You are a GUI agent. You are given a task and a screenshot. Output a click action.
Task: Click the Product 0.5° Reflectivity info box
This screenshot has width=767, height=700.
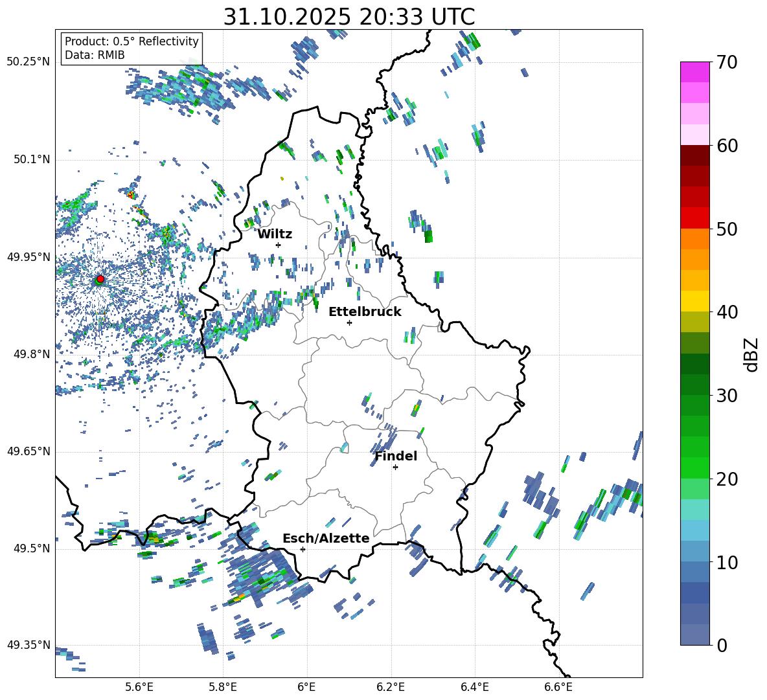click(132, 48)
